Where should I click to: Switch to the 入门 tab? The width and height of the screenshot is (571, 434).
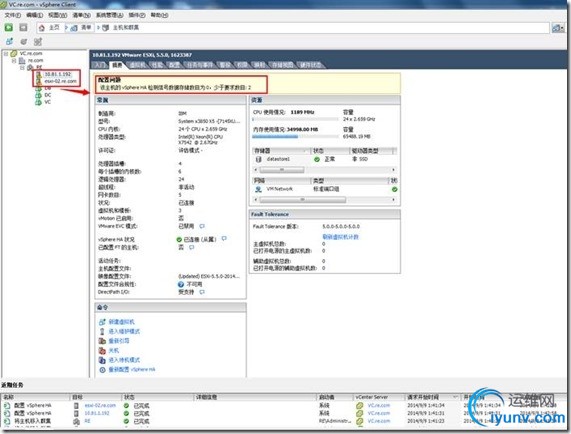(x=99, y=65)
